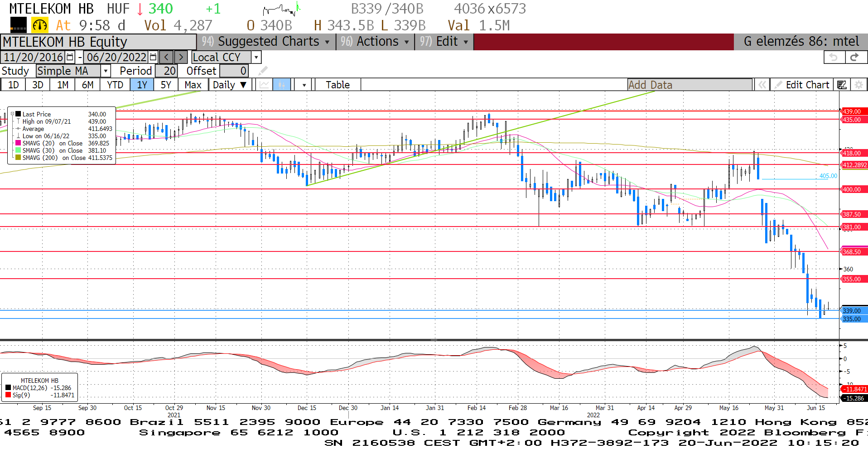Click the 355.00 price level label
This screenshot has height=468, width=868.
click(x=854, y=279)
